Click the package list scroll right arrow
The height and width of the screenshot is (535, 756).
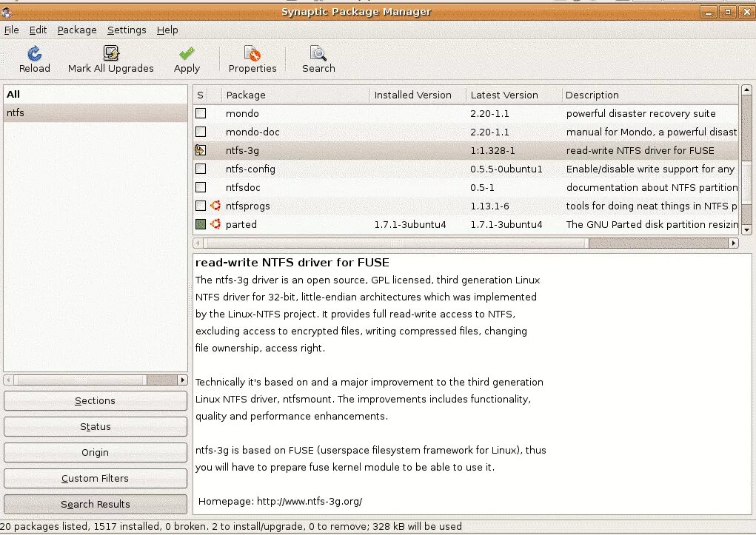733,243
